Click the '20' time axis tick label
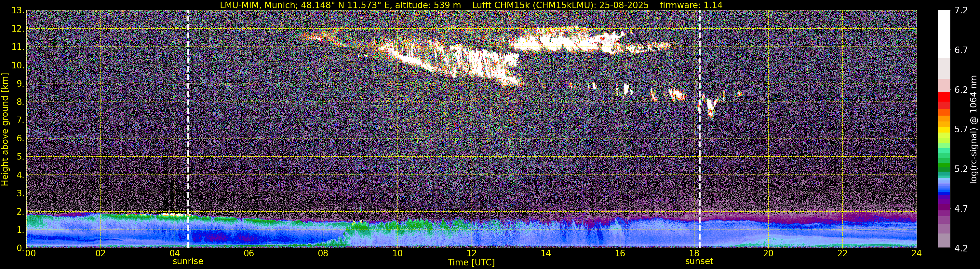Viewport: 980px width, 269px height. pyautogui.click(x=768, y=253)
